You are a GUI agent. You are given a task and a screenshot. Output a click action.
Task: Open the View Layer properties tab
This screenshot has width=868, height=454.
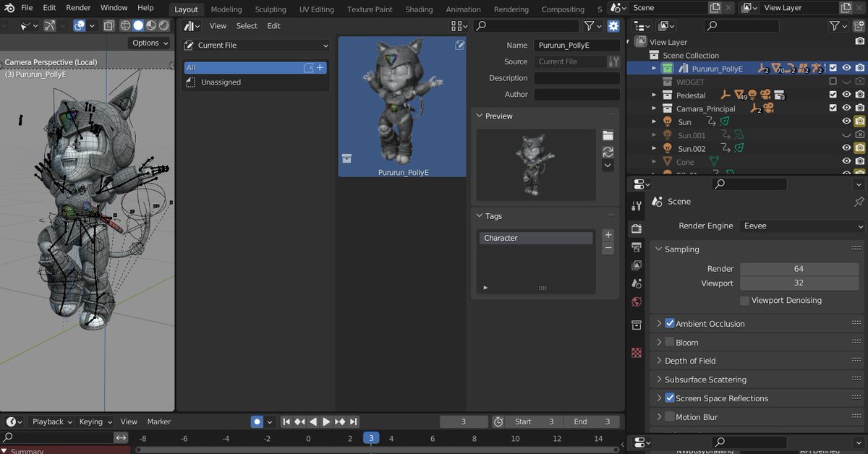(637, 265)
